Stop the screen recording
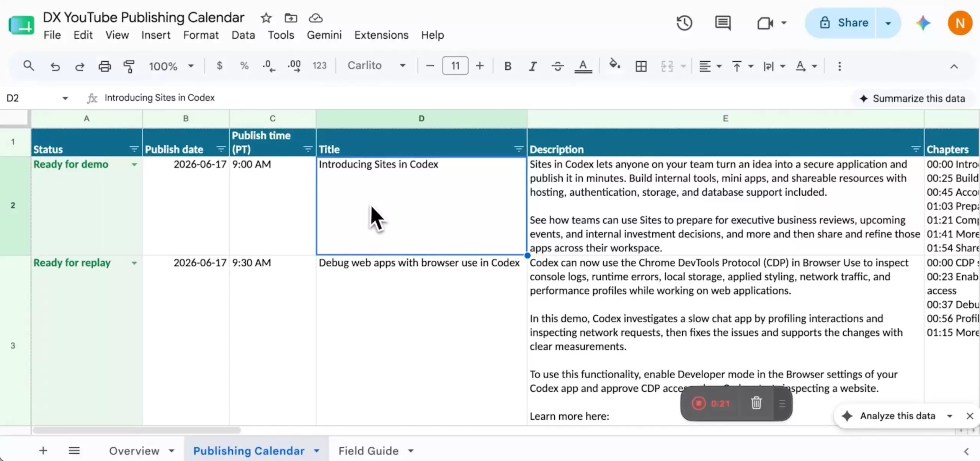 (699, 403)
